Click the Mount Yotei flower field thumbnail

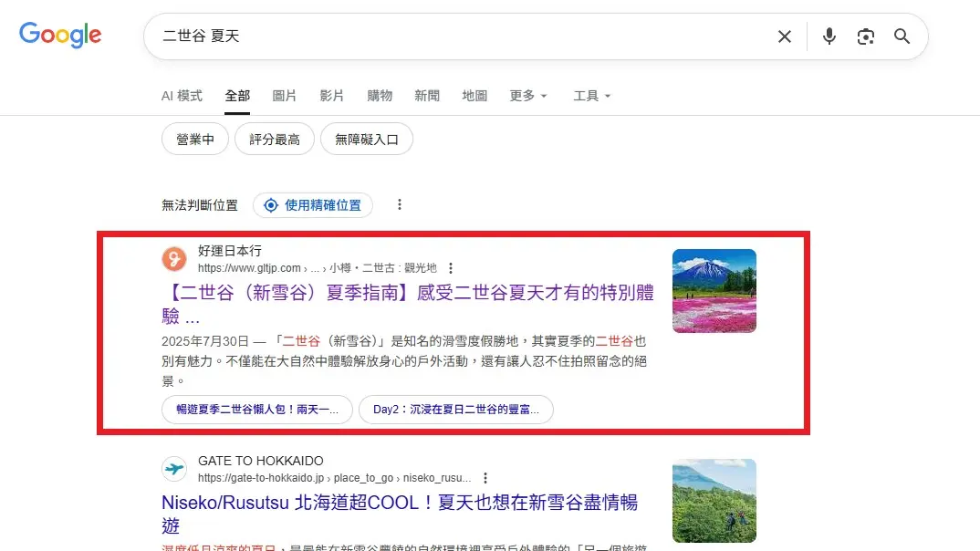[x=714, y=291]
